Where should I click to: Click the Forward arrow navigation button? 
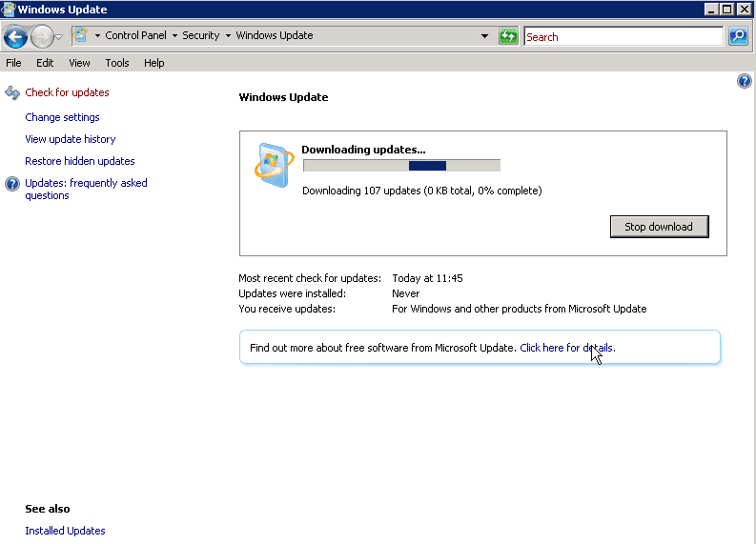click(x=42, y=36)
